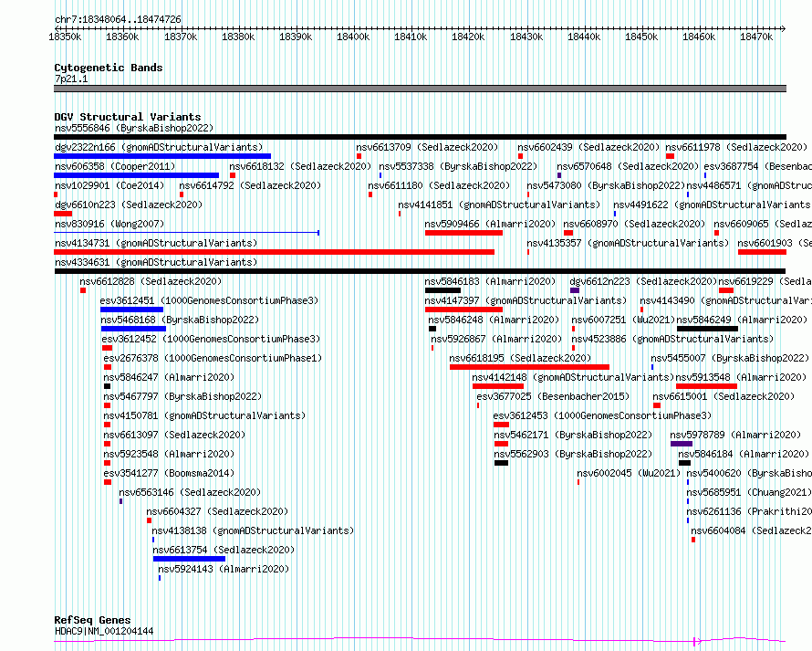Select the nsv6618195 long red bar
Image resolution: width=812 pixels, height=651 pixels.
coord(529,367)
